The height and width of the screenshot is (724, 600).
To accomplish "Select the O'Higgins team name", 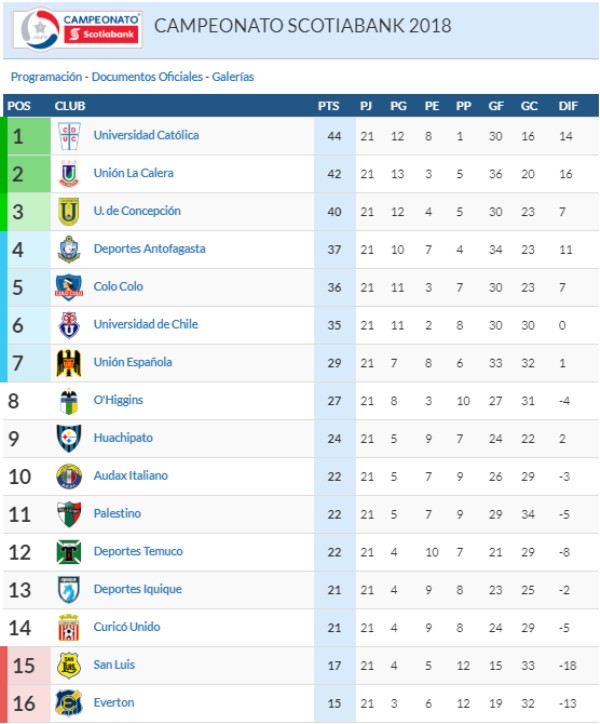I will click(118, 400).
